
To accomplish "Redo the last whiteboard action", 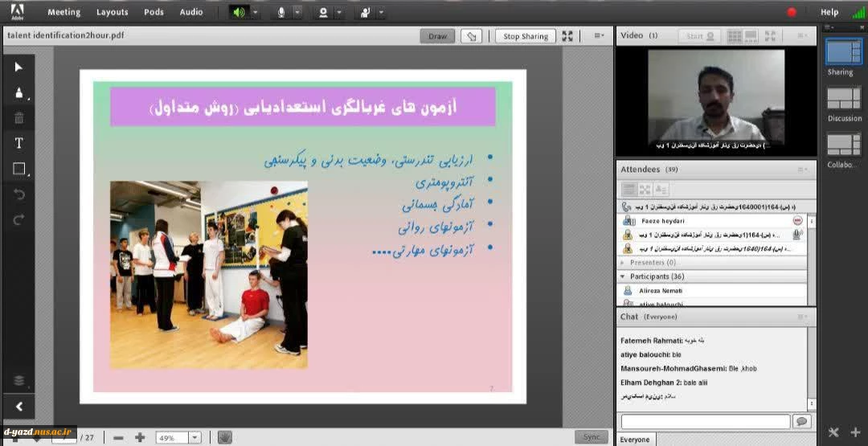I will [x=18, y=219].
